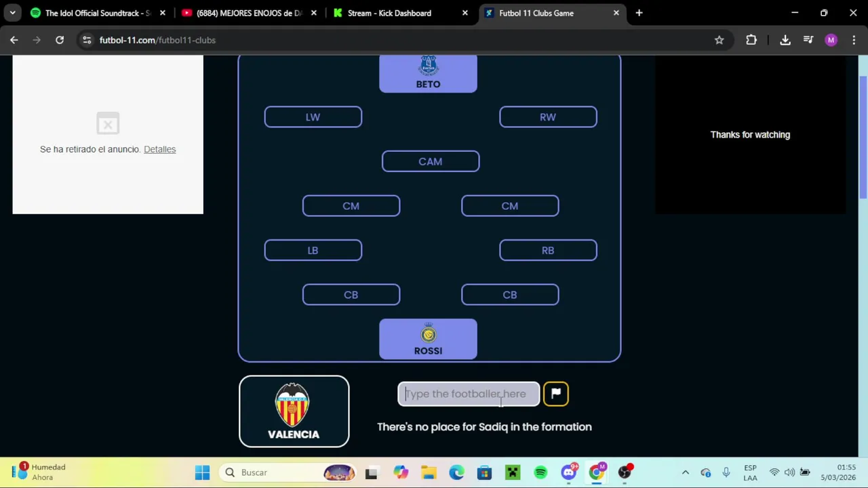Click the 'There's no place for Sadiq' message
868x488 pixels.
pos(484,427)
